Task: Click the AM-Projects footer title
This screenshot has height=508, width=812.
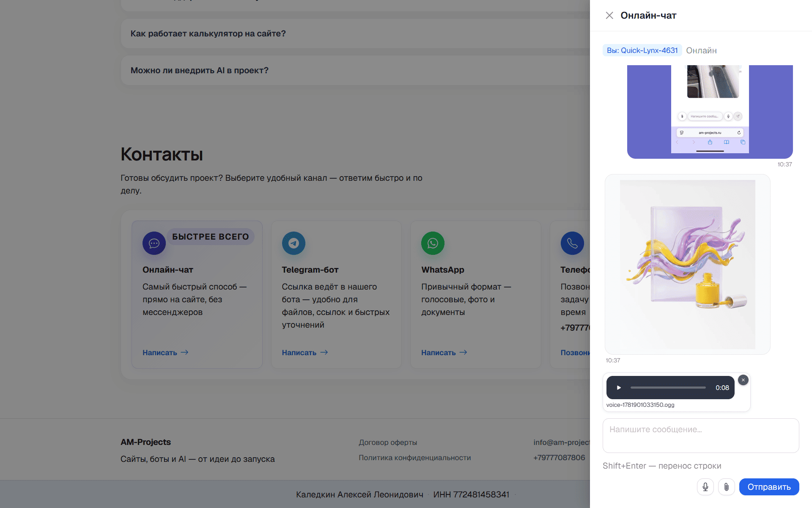Action: [x=145, y=442]
